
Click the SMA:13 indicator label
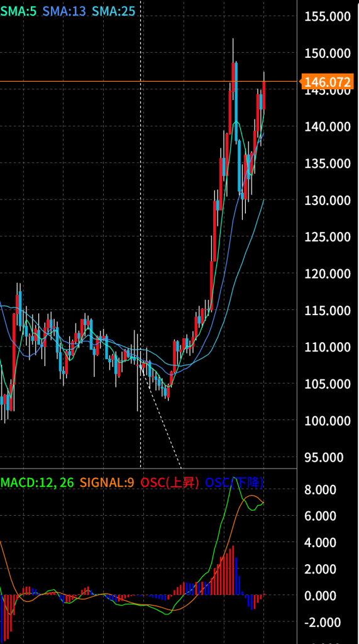tap(64, 11)
